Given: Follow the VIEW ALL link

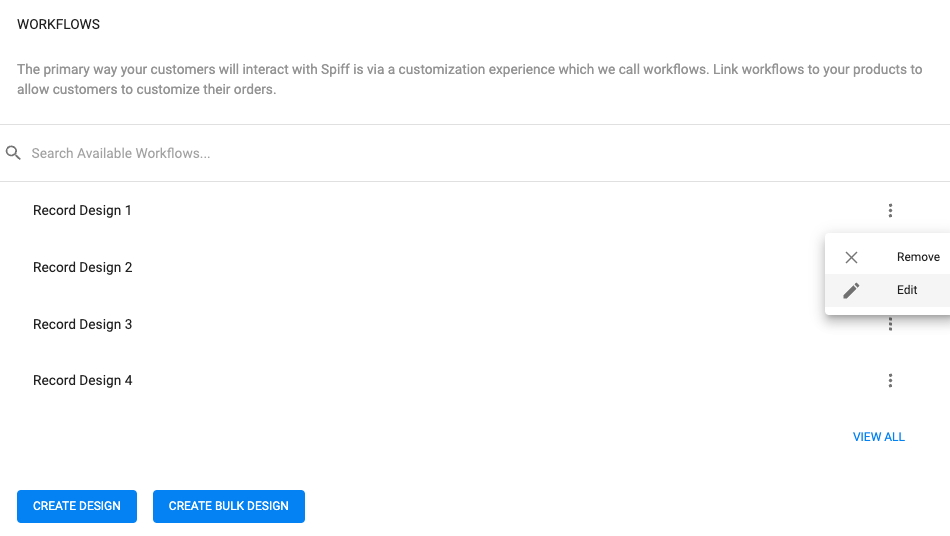Looking at the screenshot, I should 879,437.
